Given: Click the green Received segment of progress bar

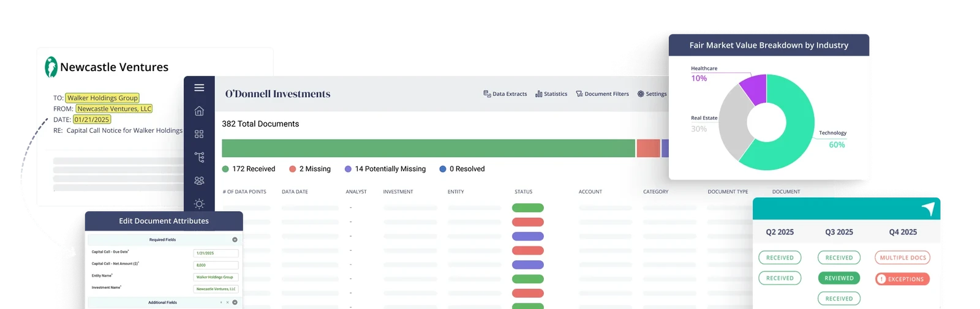Looking at the screenshot, I should pos(428,148).
